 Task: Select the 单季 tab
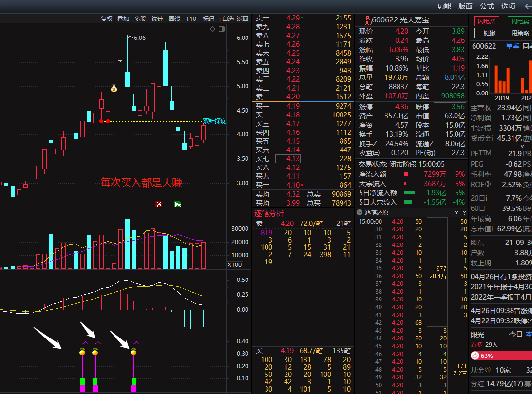click(513, 46)
